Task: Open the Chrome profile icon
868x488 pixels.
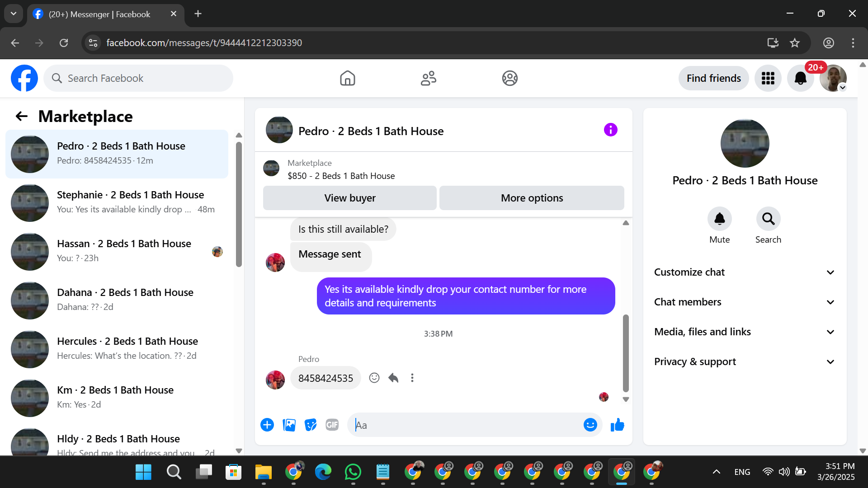Action: [x=828, y=43]
